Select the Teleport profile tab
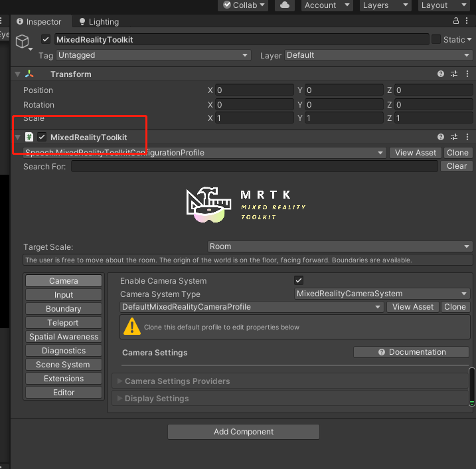 coord(64,323)
